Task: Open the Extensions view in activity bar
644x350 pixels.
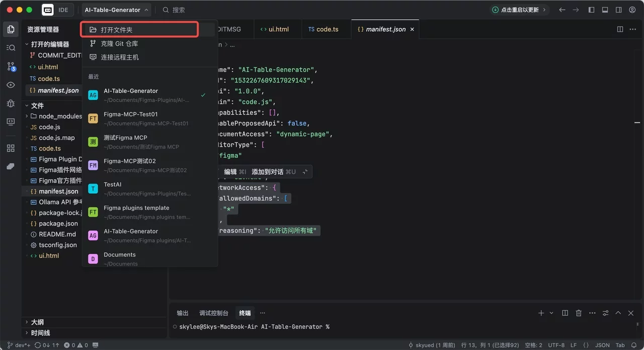Action: [x=11, y=148]
